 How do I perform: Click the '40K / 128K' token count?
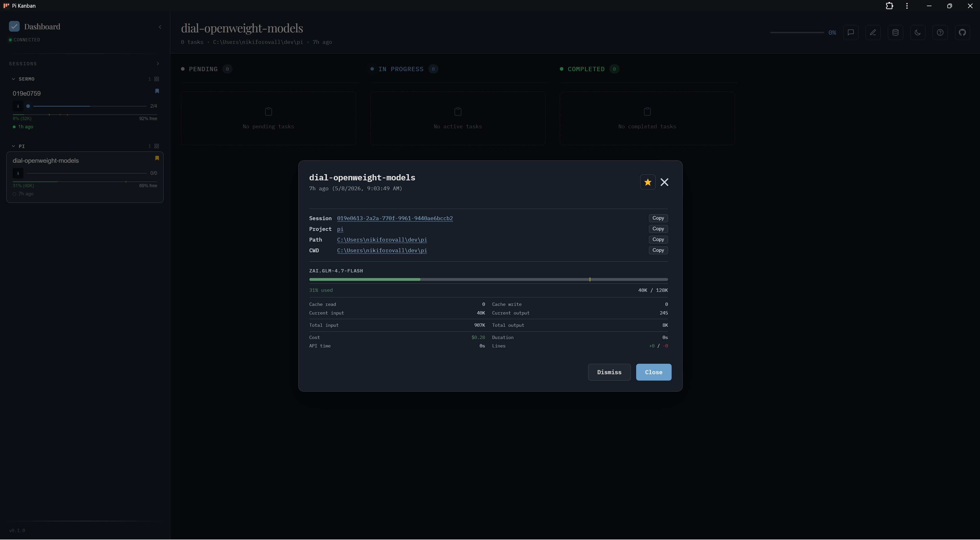tap(653, 290)
